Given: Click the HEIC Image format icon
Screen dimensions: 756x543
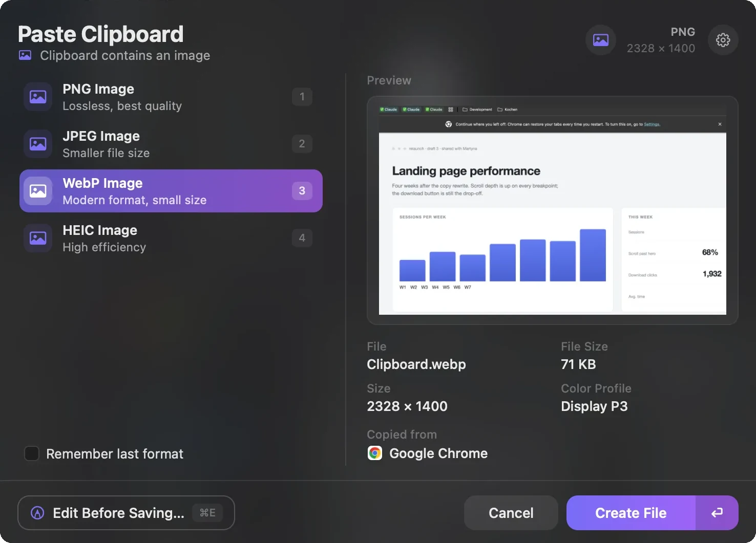Looking at the screenshot, I should coord(38,238).
